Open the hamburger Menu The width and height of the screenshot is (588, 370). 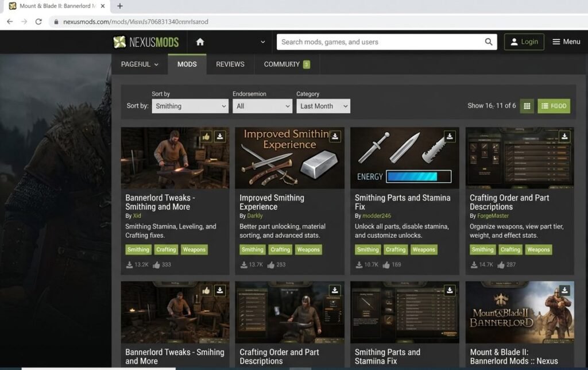[x=566, y=41]
